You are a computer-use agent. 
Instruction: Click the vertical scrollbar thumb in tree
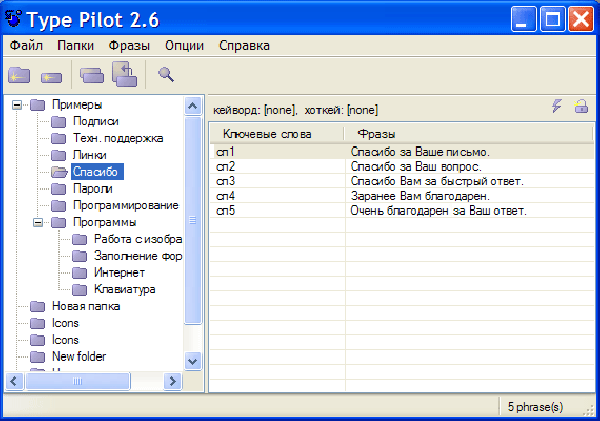[x=192, y=220]
